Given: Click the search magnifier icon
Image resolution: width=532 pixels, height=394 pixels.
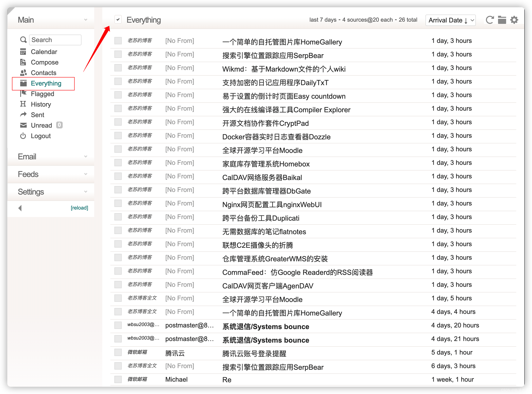Looking at the screenshot, I should 23,40.
